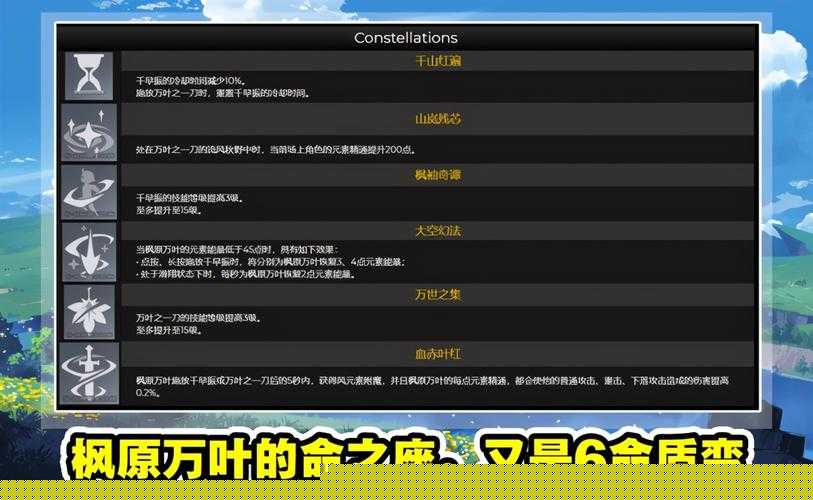Click the hourglass constellation icon
The image size is (813, 500).
[89, 76]
